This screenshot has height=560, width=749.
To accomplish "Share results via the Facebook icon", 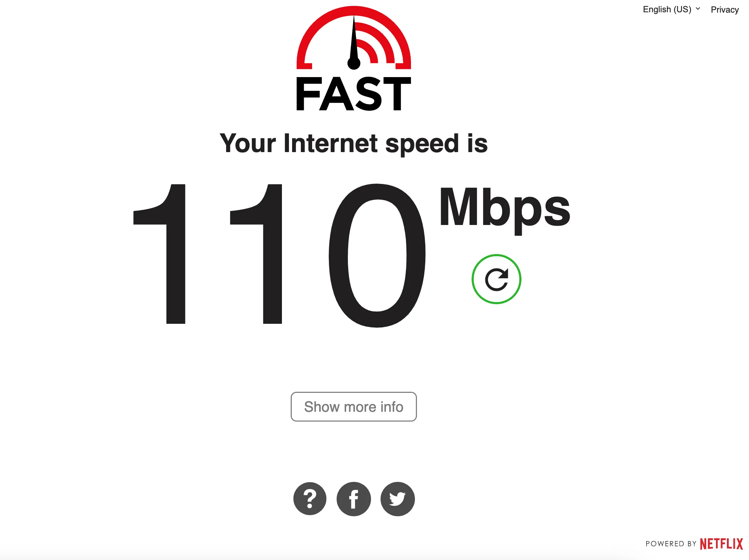I will pyautogui.click(x=353, y=499).
